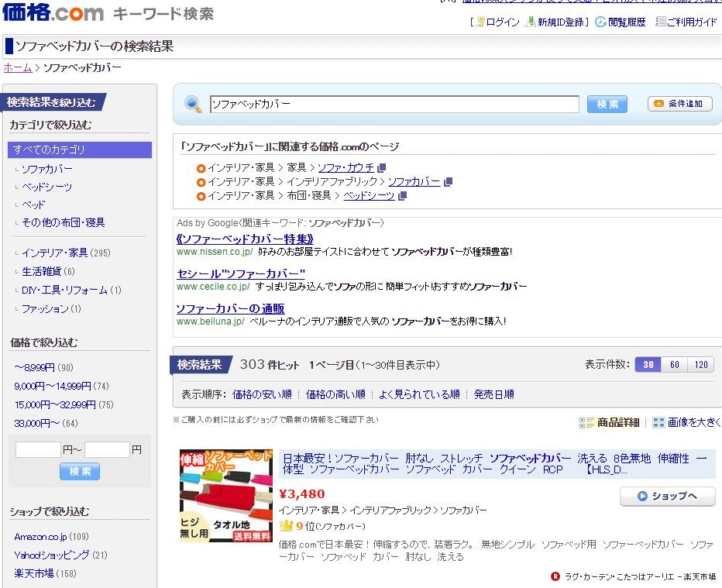Click price ¥3,480 text
This screenshot has height=588, width=722.
tap(302, 494)
